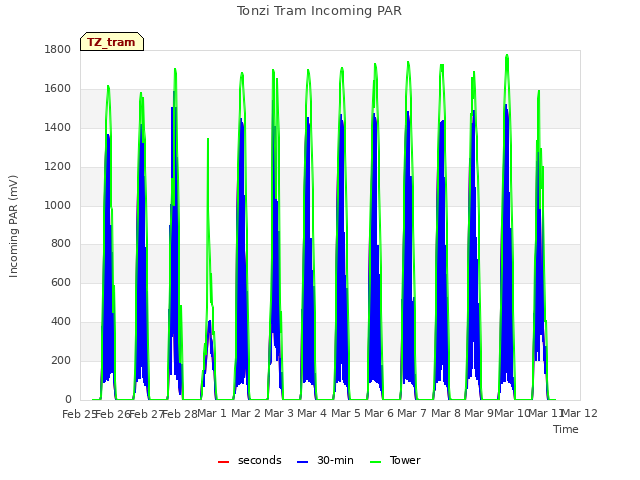
Task: Click the Mar 12 x-axis date label
Action: 580,413
